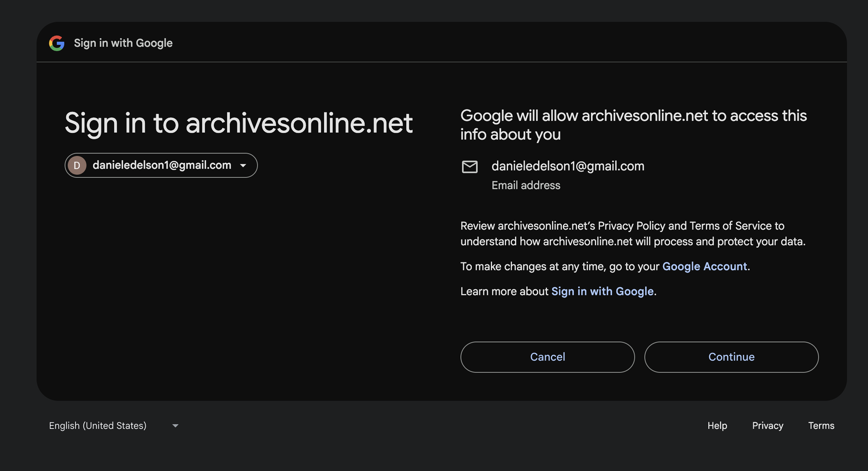Click the Privacy Policy and Terms paragraph
868x471 pixels.
click(632, 234)
